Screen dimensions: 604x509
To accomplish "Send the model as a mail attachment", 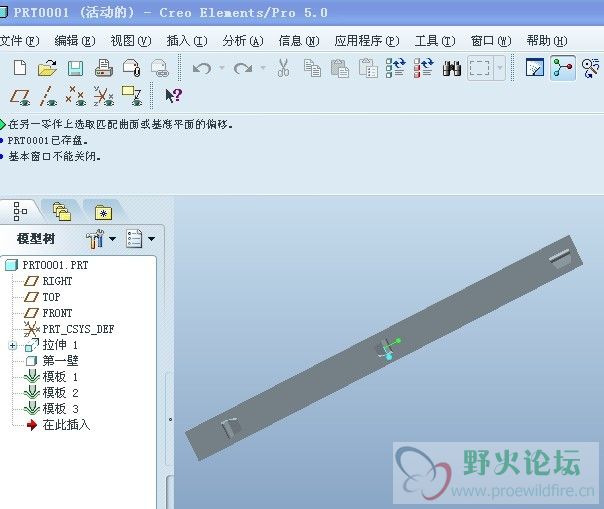I will coord(132,68).
